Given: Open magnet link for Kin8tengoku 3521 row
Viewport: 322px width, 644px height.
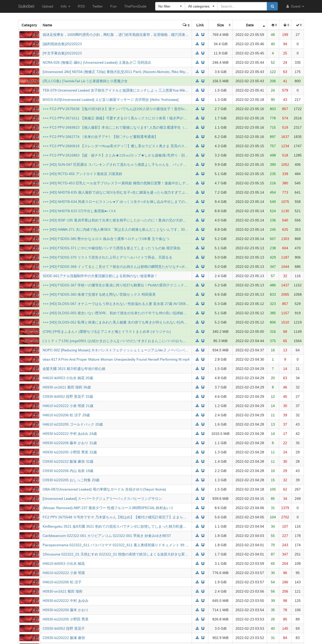Looking at the screenshot, I should (203, 526).
